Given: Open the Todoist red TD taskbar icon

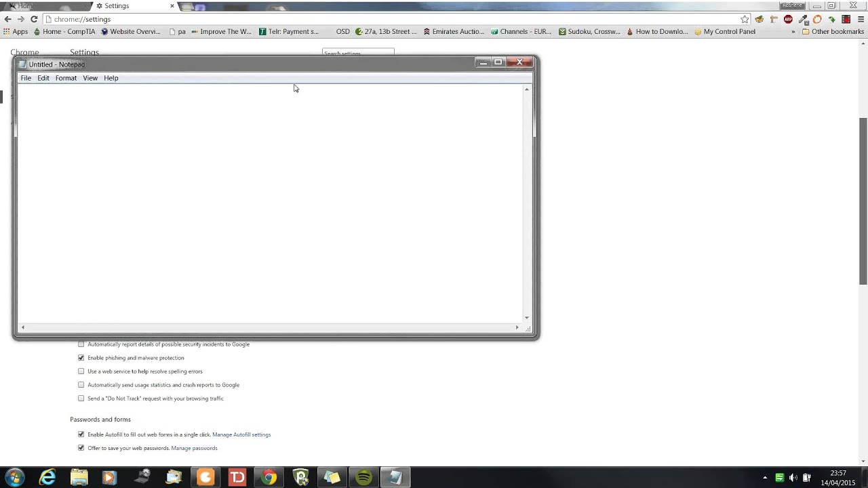Looking at the screenshot, I should pyautogui.click(x=237, y=478).
